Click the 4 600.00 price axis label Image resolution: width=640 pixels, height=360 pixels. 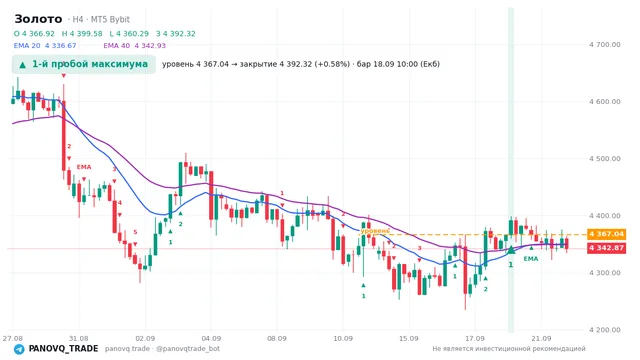[x=604, y=102]
